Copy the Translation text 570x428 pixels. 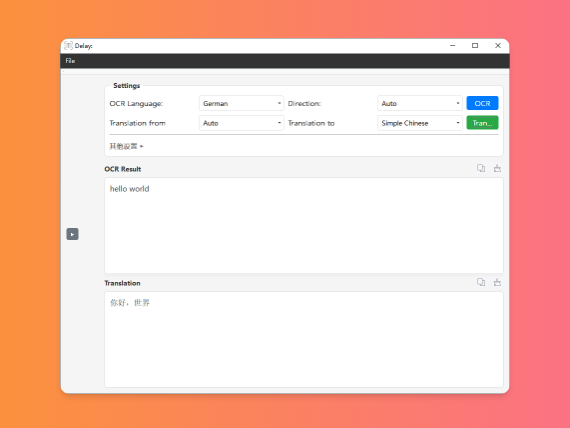pyautogui.click(x=481, y=282)
